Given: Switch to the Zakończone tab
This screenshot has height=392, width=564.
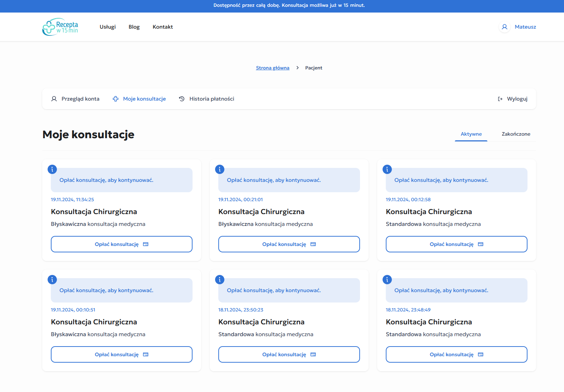Looking at the screenshot, I should (516, 134).
